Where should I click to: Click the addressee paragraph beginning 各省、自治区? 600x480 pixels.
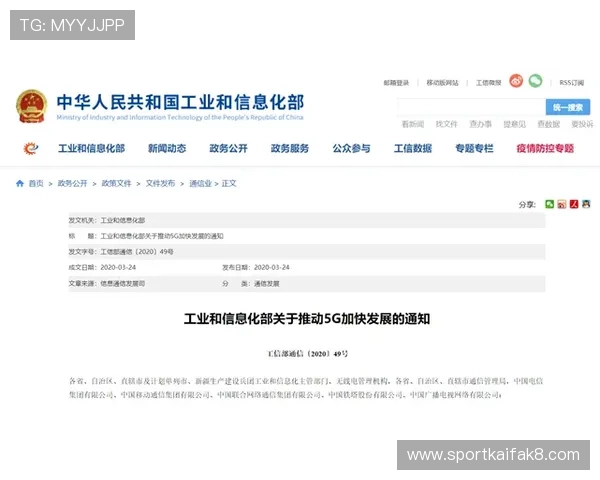tap(306, 387)
